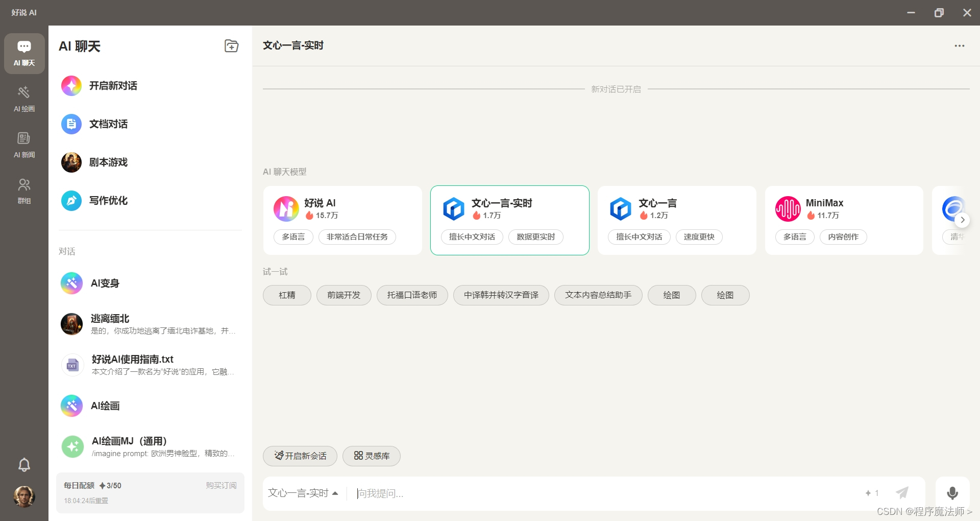Switch to AI 绘画 sidebar tab
980x521 pixels.
coord(24,99)
